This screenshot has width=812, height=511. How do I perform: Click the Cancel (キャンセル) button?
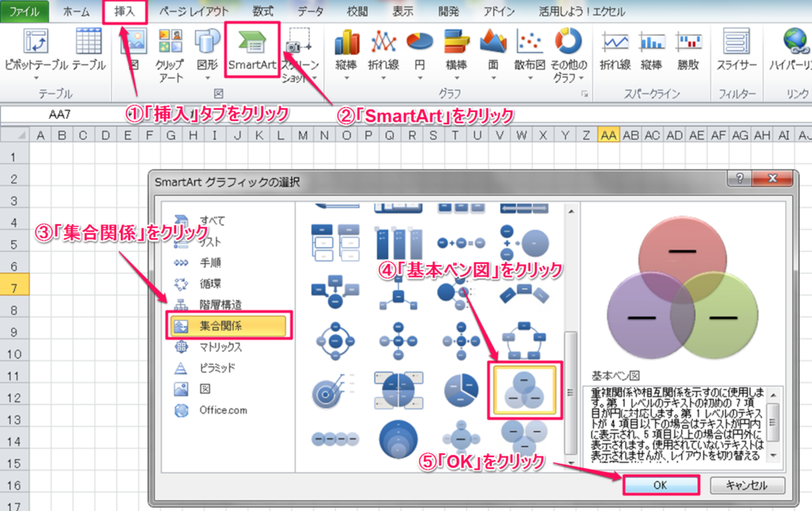coord(747,485)
